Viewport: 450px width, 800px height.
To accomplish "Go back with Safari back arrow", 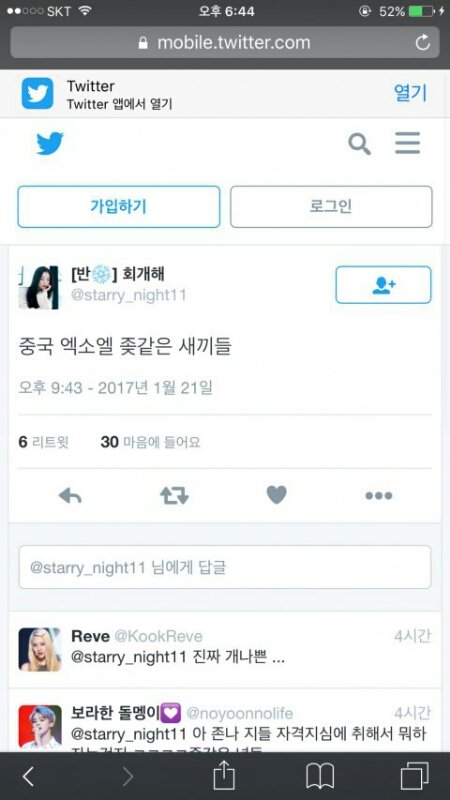I will click(29, 777).
